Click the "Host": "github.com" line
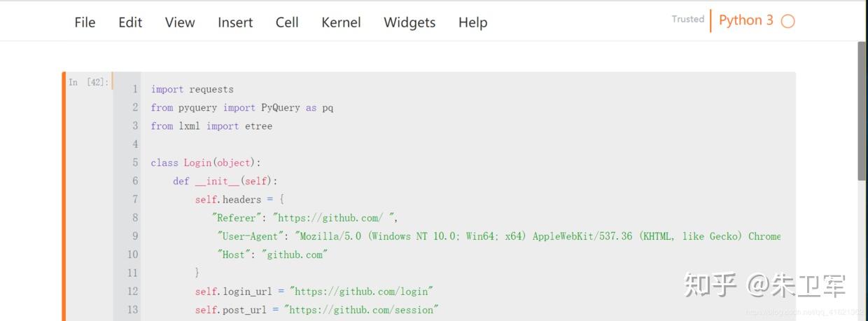This screenshot has height=321, width=868. (x=272, y=254)
